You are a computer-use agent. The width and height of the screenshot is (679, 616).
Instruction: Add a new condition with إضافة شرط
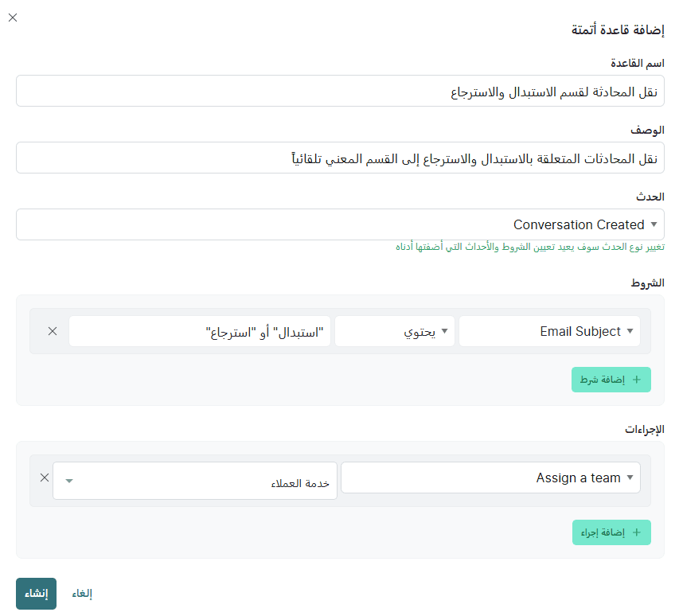click(x=611, y=380)
